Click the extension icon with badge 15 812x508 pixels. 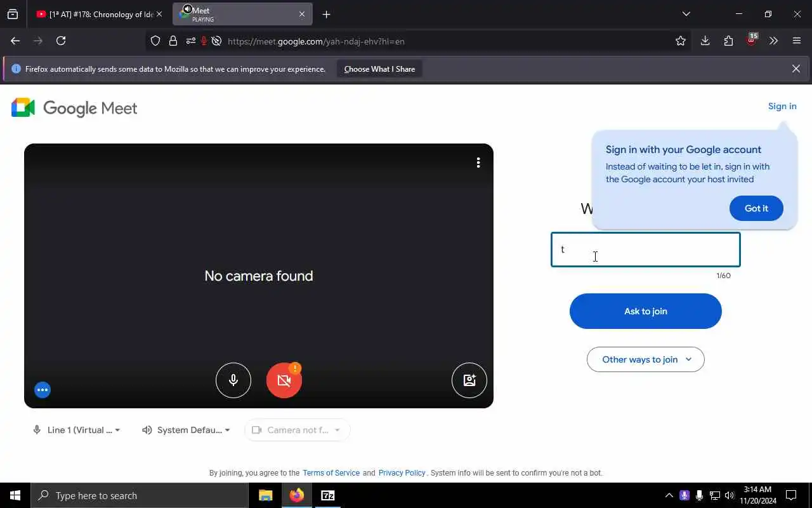pyautogui.click(x=752, y=41)
